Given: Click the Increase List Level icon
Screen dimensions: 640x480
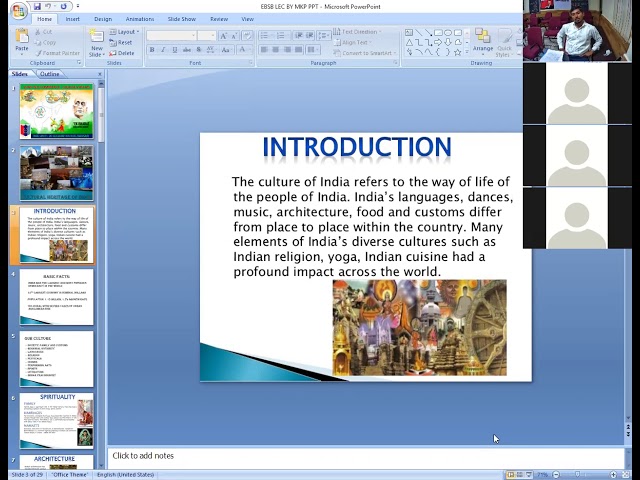Looking at the screenshot, I should click(x=310, y=36).
